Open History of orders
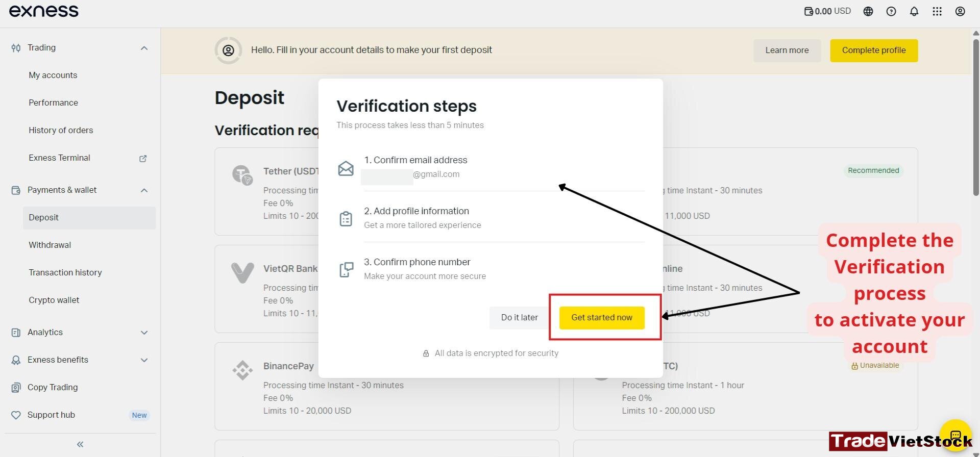The height and width of the screenshot is (457, 980). pyautogui.click(x=61, y=130)
